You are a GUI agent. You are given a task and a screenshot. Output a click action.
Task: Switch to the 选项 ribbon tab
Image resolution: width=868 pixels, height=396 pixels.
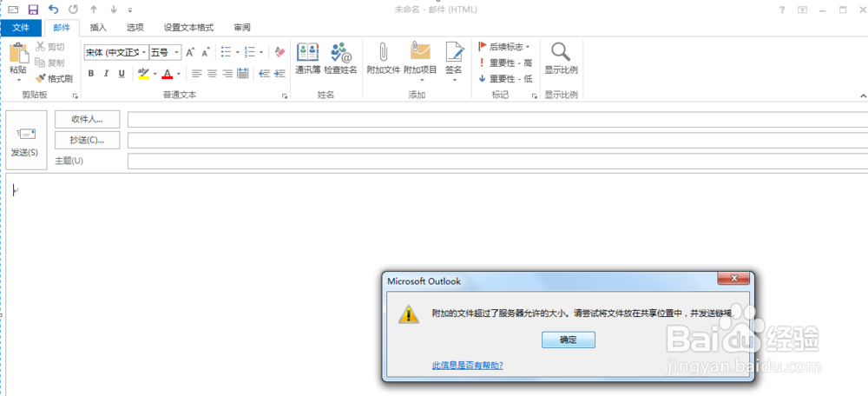135,28
